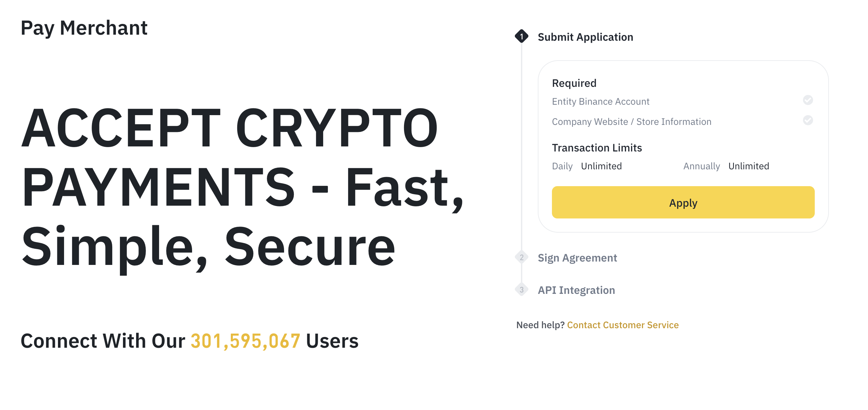
Task: Select the Daily Unlimited limit value
Action: (601, 166)
